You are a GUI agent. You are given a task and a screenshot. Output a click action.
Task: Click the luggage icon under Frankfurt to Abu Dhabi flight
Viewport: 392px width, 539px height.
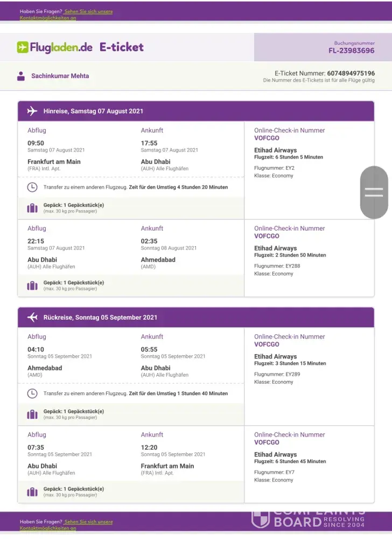(32, 208)
